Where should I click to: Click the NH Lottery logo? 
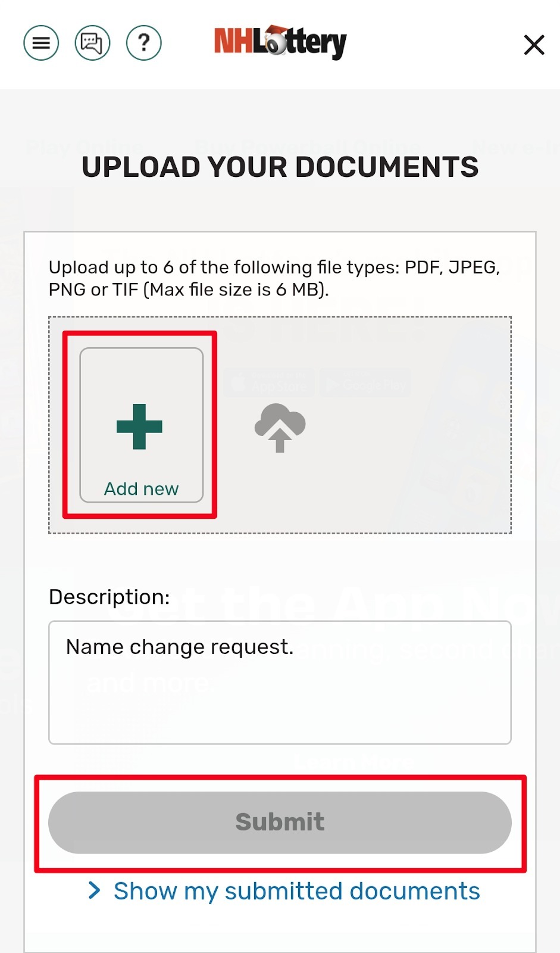click(x=280, y=41)
